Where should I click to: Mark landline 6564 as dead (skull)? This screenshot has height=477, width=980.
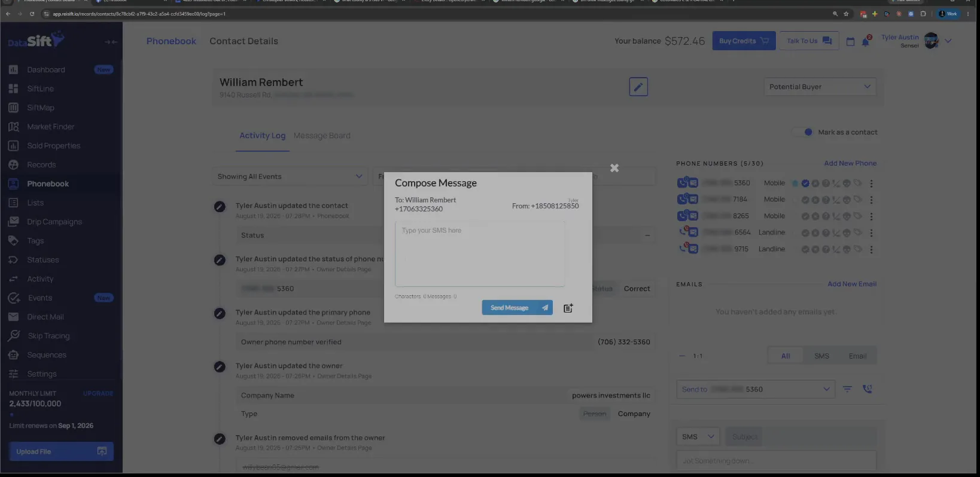(847, 233)
